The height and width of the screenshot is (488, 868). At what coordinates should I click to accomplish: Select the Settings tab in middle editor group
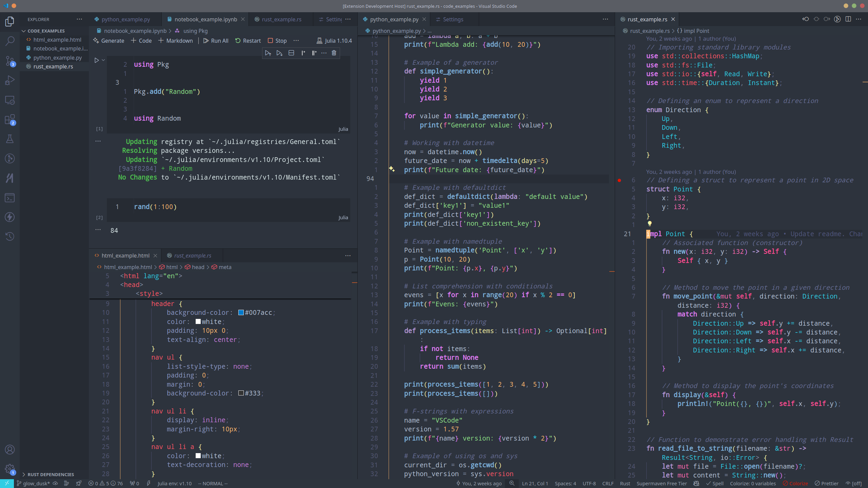pyautogui.click(x=453, y=19)
